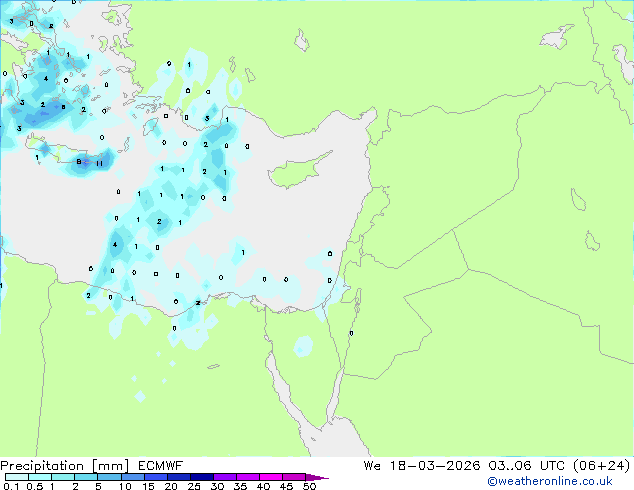Click the 'We 18-03-2026' date text

(422, 466)
